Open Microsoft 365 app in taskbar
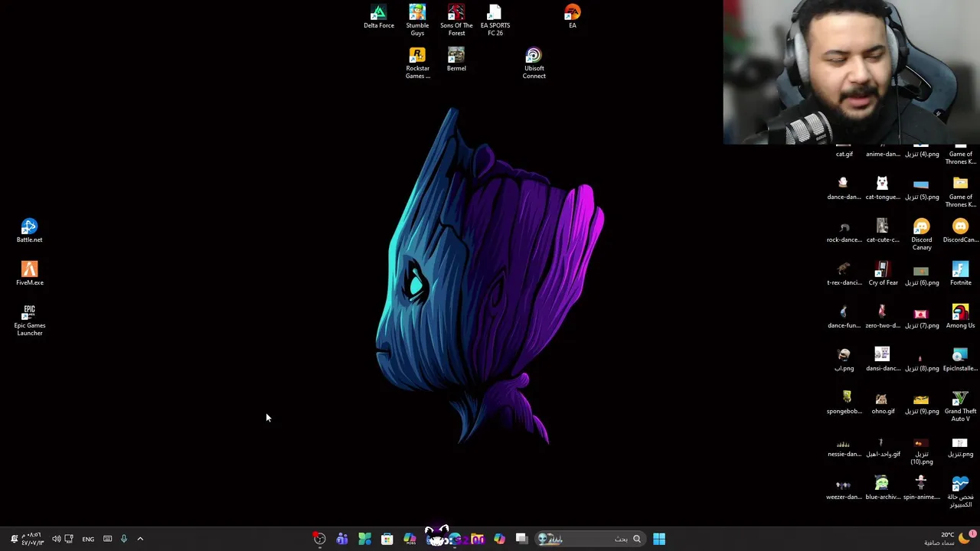Image resolution: width=980 pixels, height=551 pixels. (x=410, y=539)
